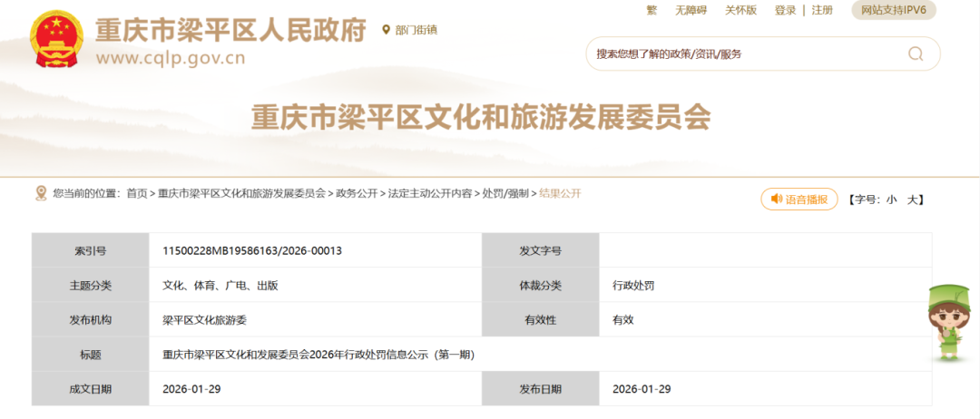Click the location pin icon beside 部门街镇
Screen dimensions: 980x419
(x=387, y=30)
